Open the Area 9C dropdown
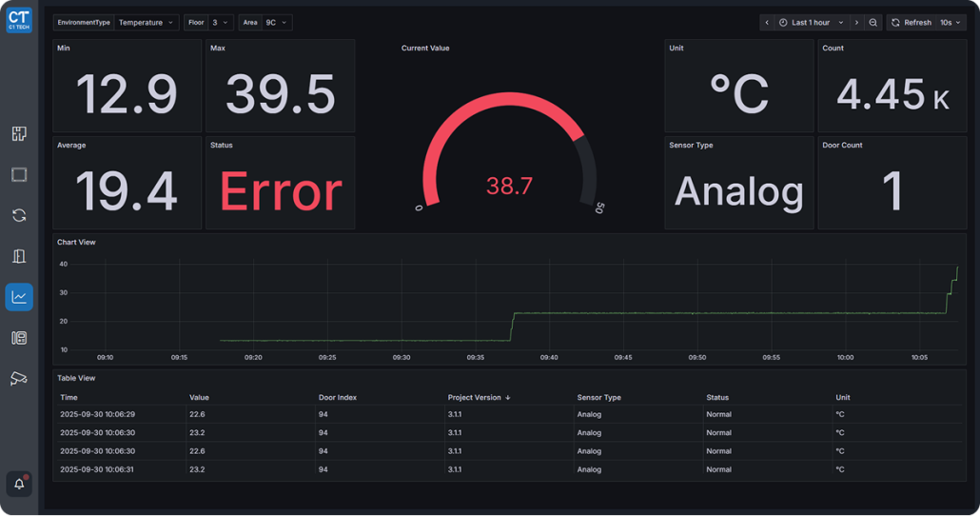This screenshot has width=980, height=516. [275, 23]
